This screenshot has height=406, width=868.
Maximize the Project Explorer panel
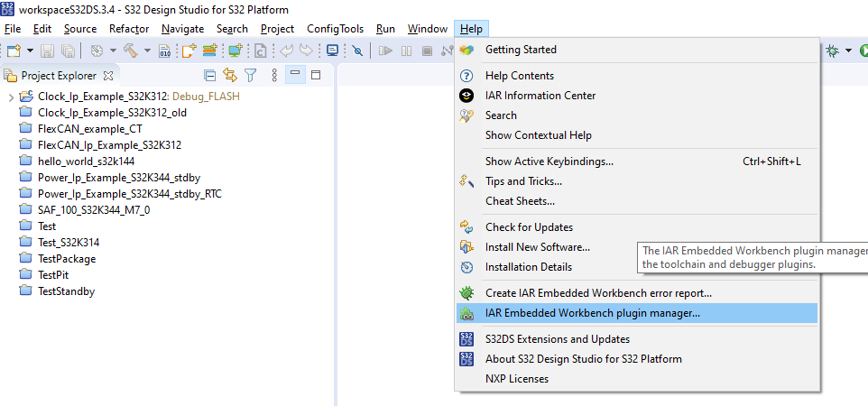pyautogui.click(x=316, y=75)
